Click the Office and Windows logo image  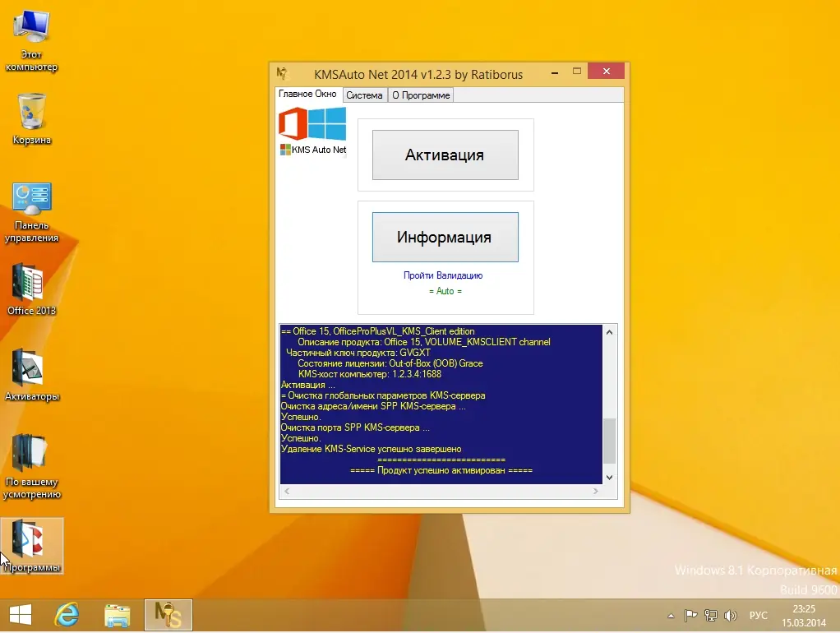pyautogui.click(x=312, y=124)
